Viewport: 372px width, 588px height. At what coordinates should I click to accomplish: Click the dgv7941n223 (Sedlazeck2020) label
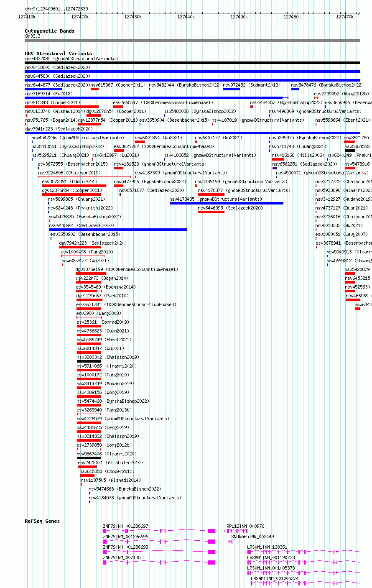pos(59,129)
